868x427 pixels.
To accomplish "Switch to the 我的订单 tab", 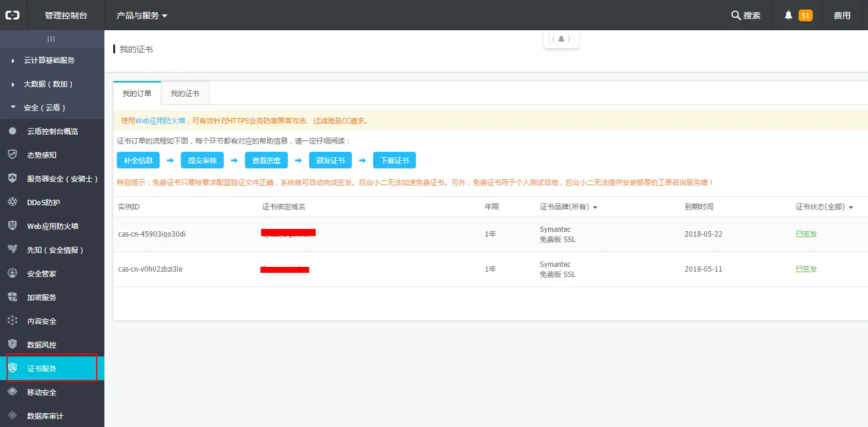I will point(137,93).
